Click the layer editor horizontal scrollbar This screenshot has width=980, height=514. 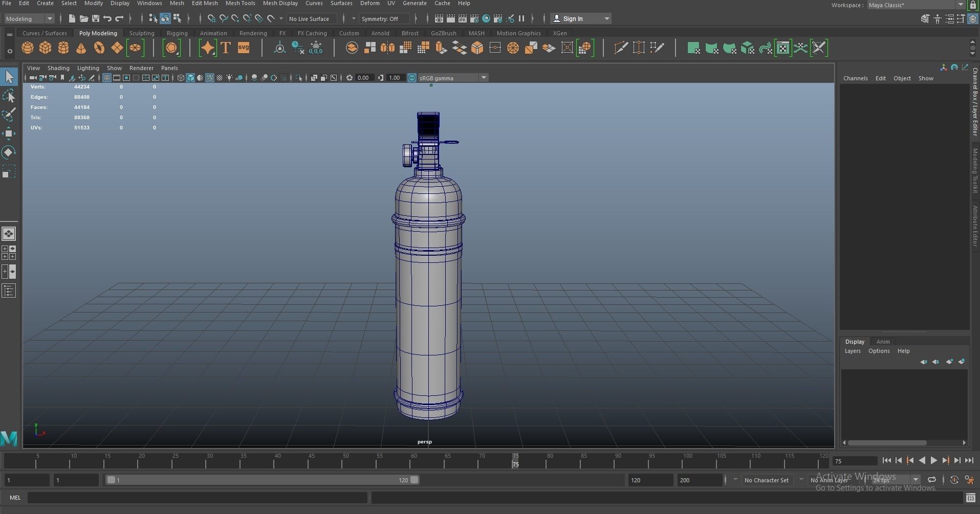tap(887, 443)
